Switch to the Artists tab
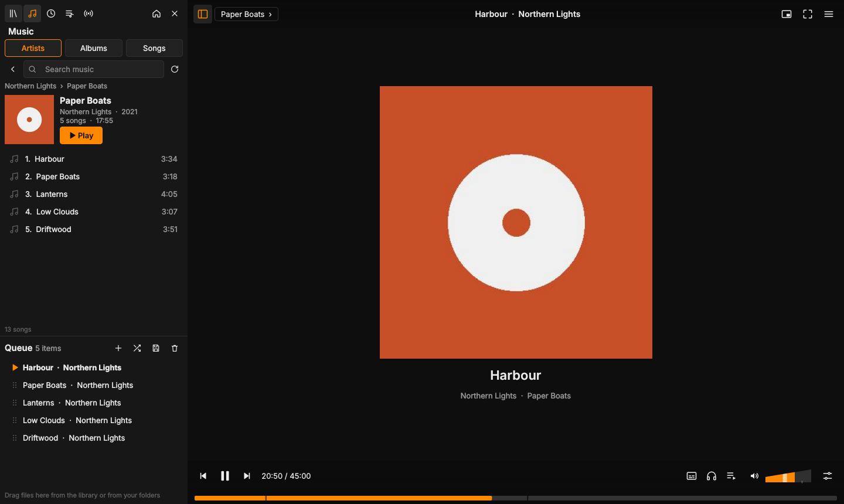The height and width of the screenshot is (504, 844). click(33, 48)
